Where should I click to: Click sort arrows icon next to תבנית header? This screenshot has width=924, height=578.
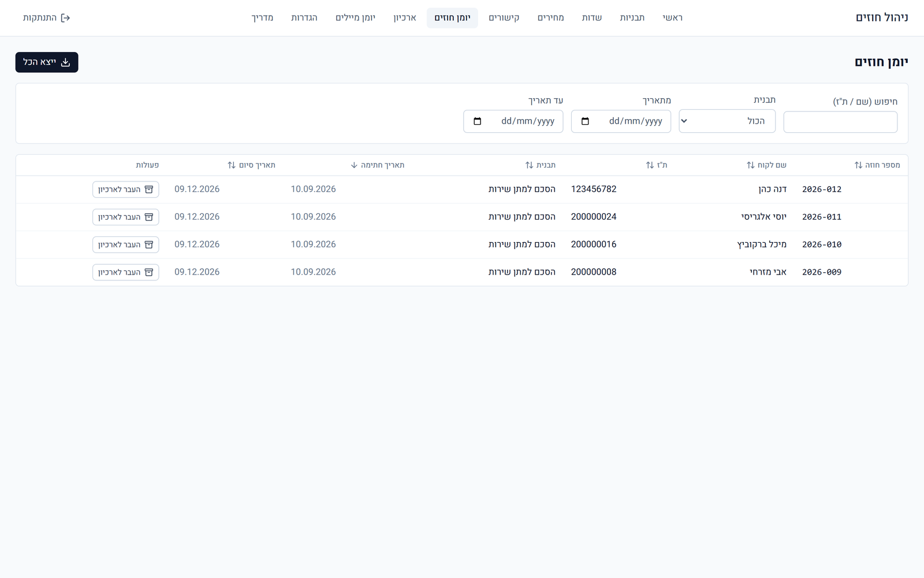(529, 165)
